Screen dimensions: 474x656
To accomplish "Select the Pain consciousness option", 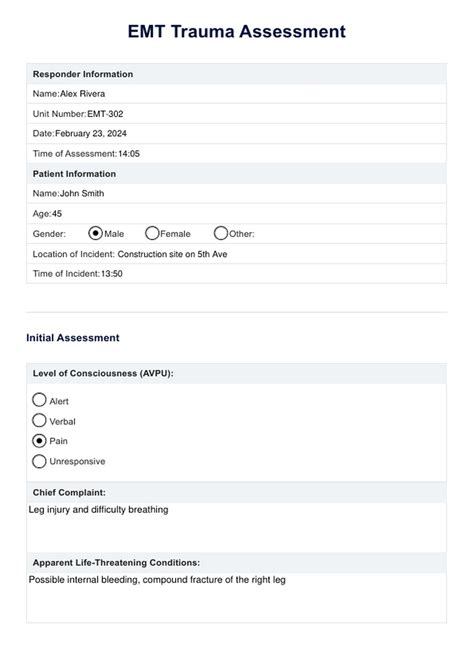I will tap(39, 441).
